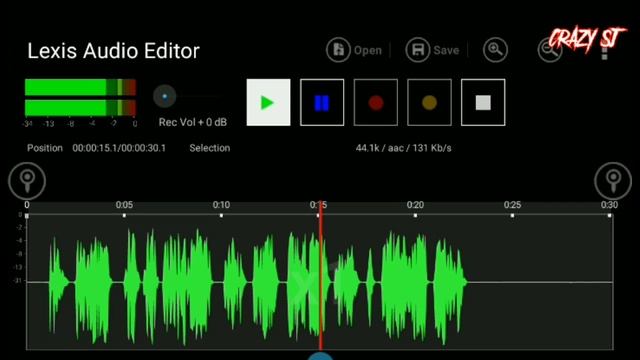The image size is (640, 360).
Task: Pause playback with the blue pause button
Action: 322,102
